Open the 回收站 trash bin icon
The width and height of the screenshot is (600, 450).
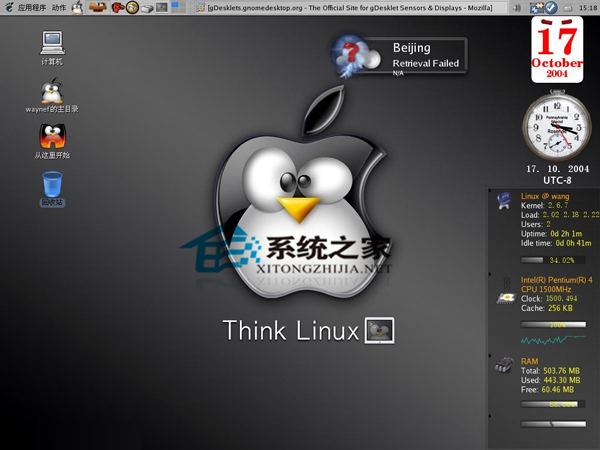52,189
